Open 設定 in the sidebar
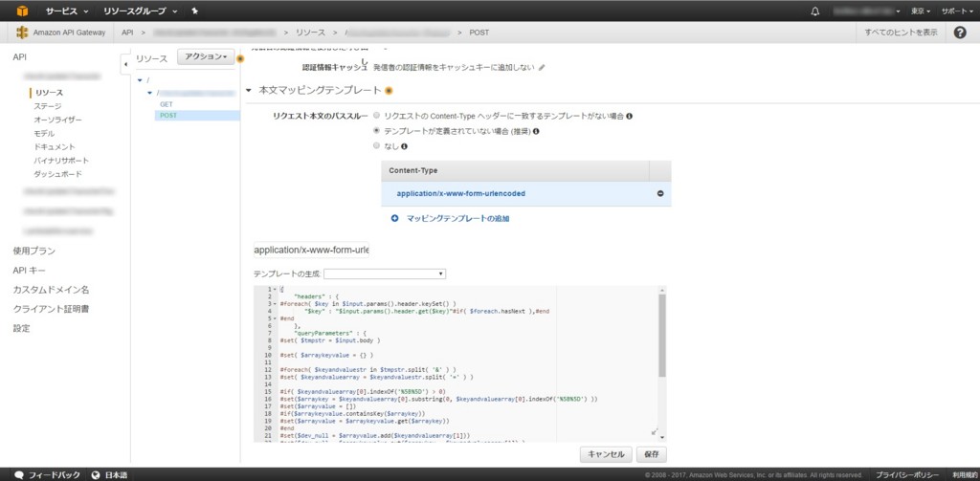This screenshot has height=481, width=980. point(21,329)
